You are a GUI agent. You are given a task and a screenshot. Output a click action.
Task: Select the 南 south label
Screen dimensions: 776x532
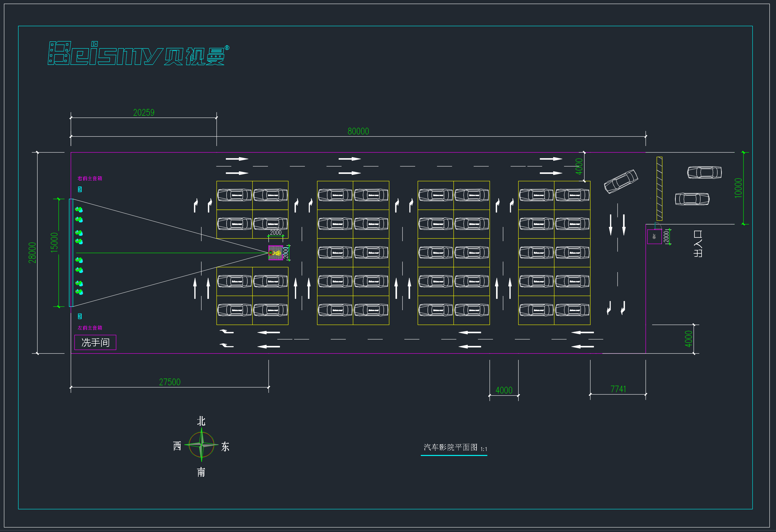[x=201, y=472]
